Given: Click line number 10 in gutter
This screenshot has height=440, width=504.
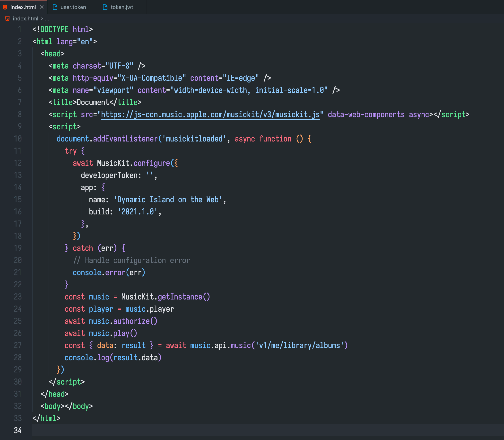Looking at the screenshot, I should [x=18, y=139].
